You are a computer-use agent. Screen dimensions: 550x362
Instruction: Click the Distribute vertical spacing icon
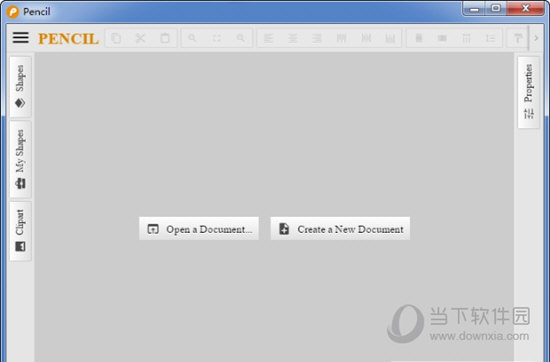(491, 38)
